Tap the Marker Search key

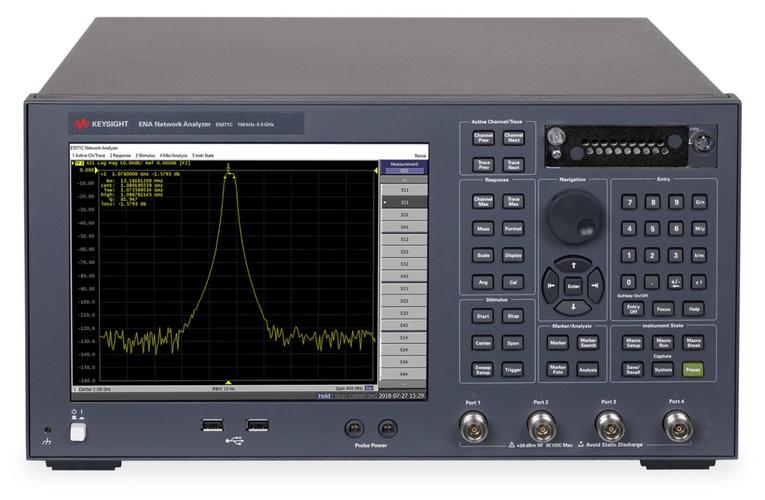pyautogui.click(x=588, y=343)
